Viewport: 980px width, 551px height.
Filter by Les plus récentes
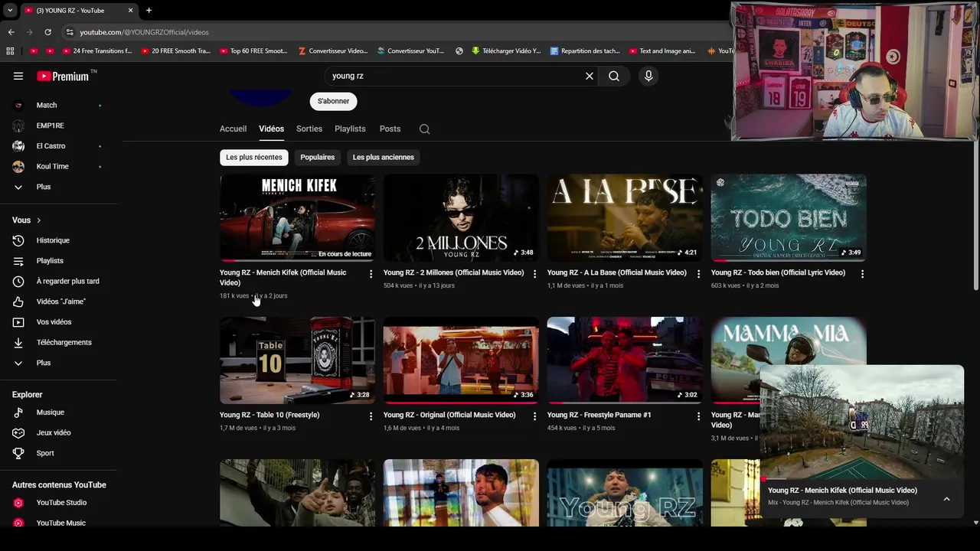click(x=254, y=157)
